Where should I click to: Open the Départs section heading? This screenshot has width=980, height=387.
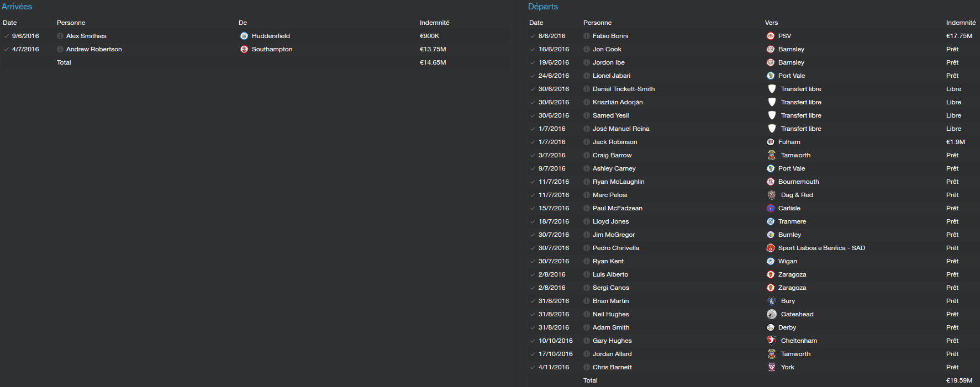point(543,7)
